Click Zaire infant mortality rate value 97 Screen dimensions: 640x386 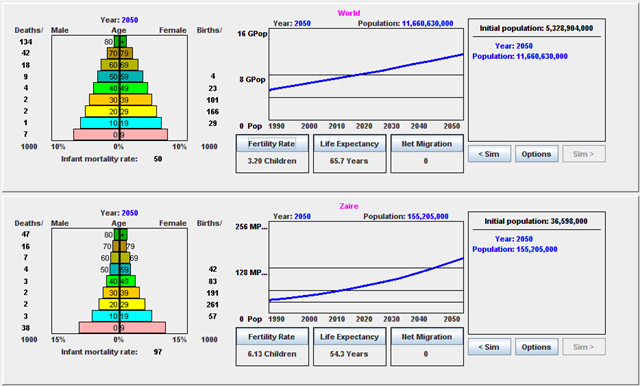(x=158, y=352)
